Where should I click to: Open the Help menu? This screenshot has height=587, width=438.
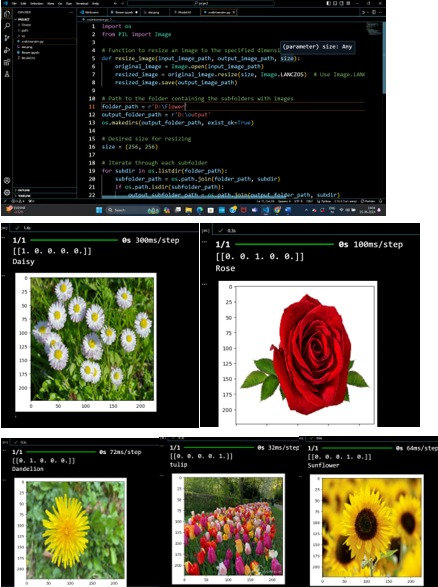95,3
